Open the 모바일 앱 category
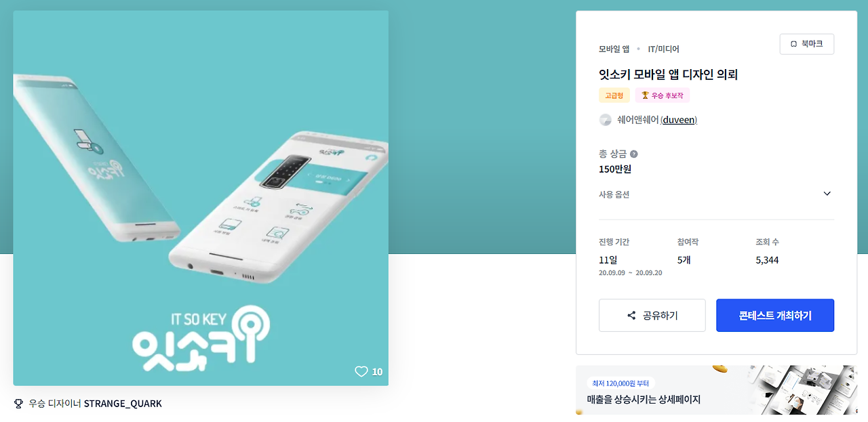Viewport: 868px width, 422px height. 614,49
